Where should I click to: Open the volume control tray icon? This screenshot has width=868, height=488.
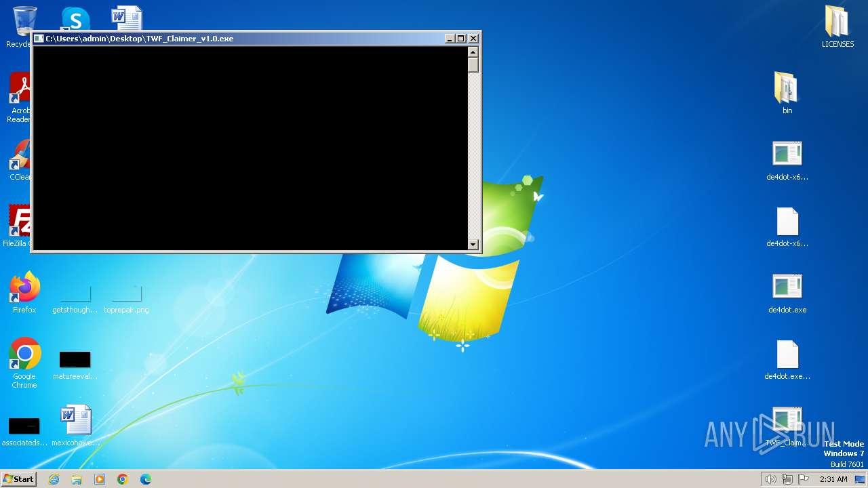pos(770,479)
